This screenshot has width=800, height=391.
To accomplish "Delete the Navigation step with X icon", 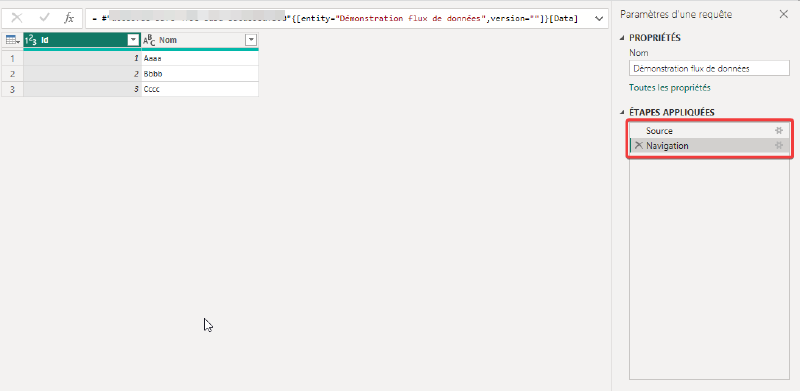I will pos(638,145).
